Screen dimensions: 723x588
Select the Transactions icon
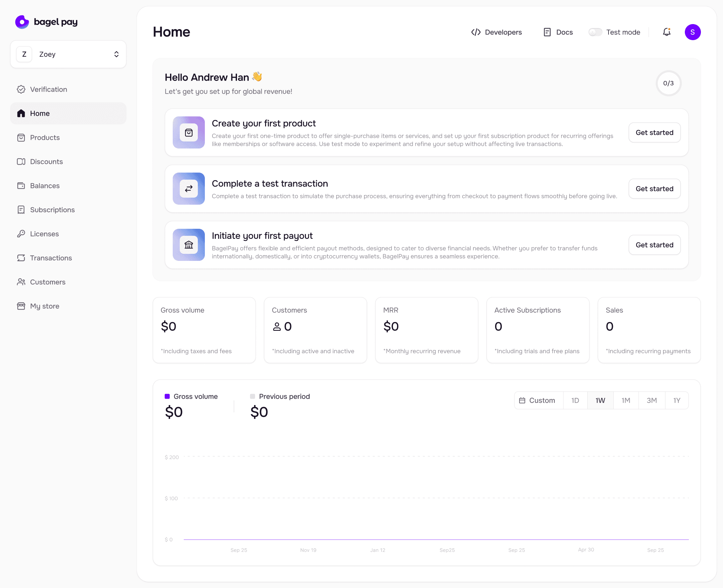[x=21, y=258]
